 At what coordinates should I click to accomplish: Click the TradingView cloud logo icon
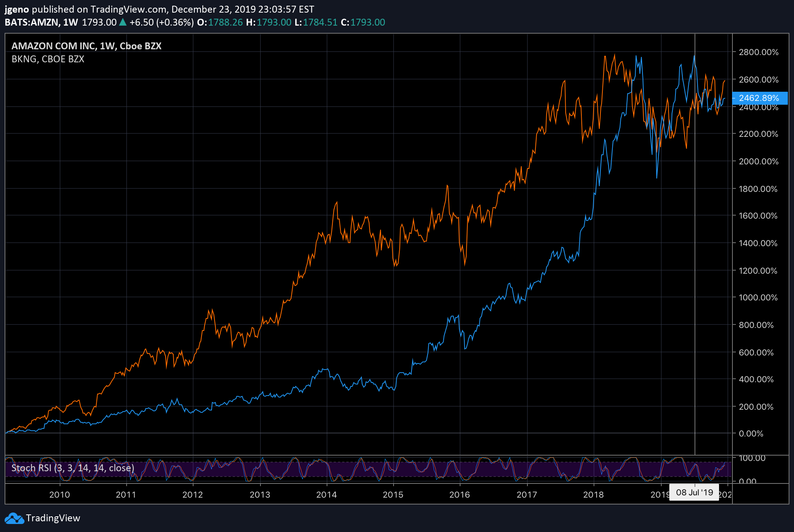(14, 518)
